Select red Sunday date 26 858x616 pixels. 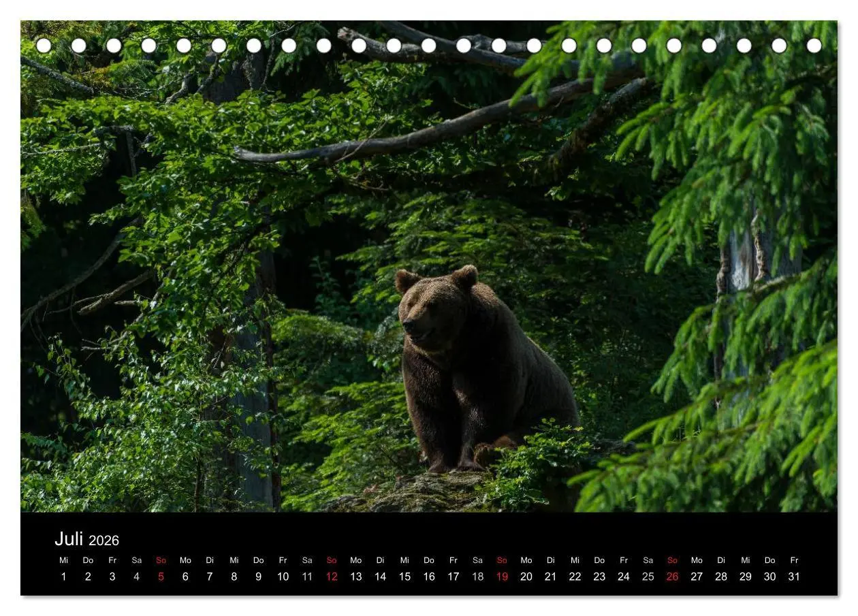[x=672, y=577]
